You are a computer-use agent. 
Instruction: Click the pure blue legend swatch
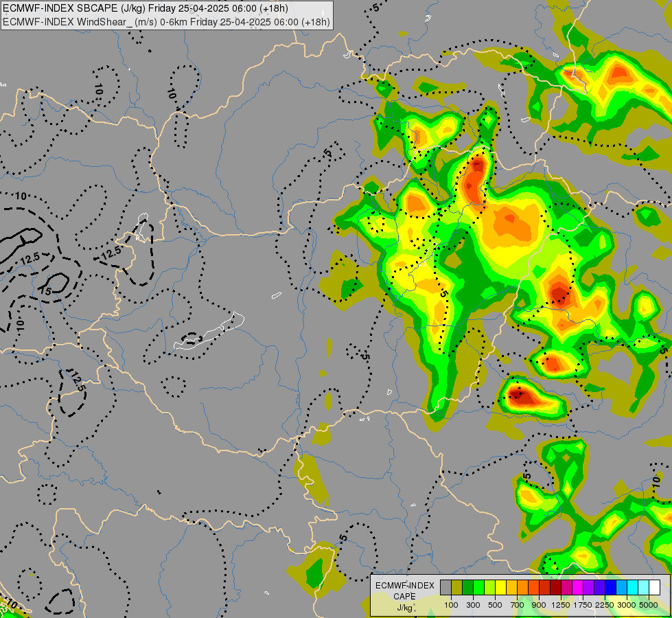pos(610,588)
